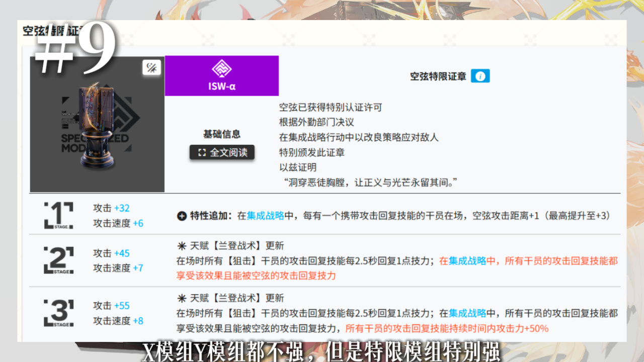Click the small icon on the module image corner
The height and width of the screenshot is (362, 644).
click(151, 67)
